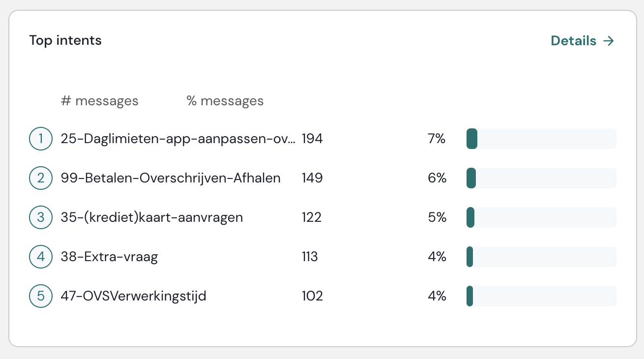Select the 38-Extra-vraag intent row
Image resolution: width=644 pixels, height=359 pixels.
click(109, 257)
